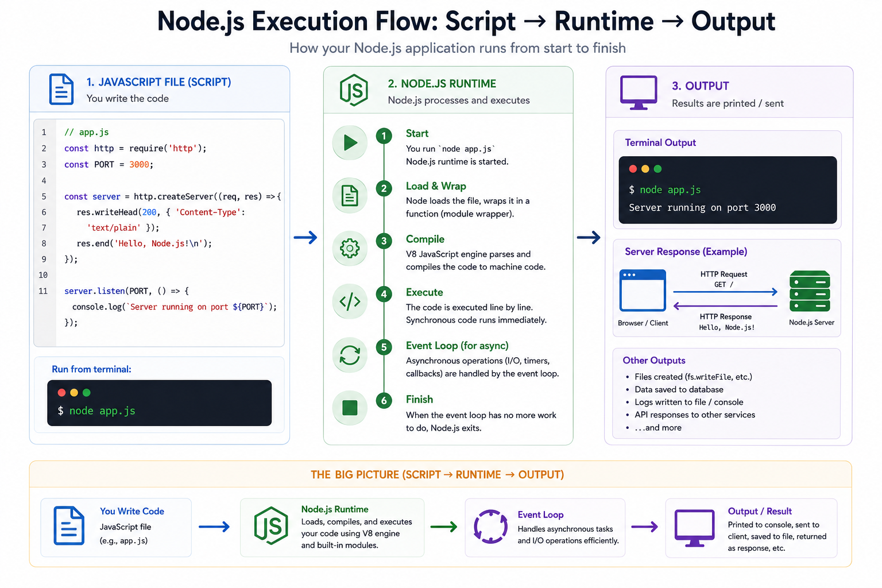Select the stop square icon for Finish step
The image size is (882, 588).
tap(350, 408)
